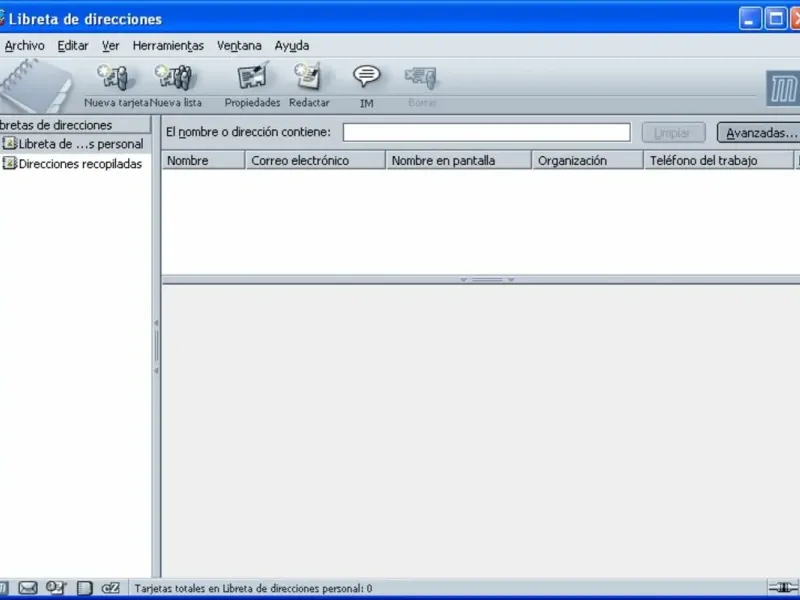Image resolution: width=800 pixels, height=600 pixels.
Task: Sort contacts by the Nombre column
Action: tap(203, 160)
